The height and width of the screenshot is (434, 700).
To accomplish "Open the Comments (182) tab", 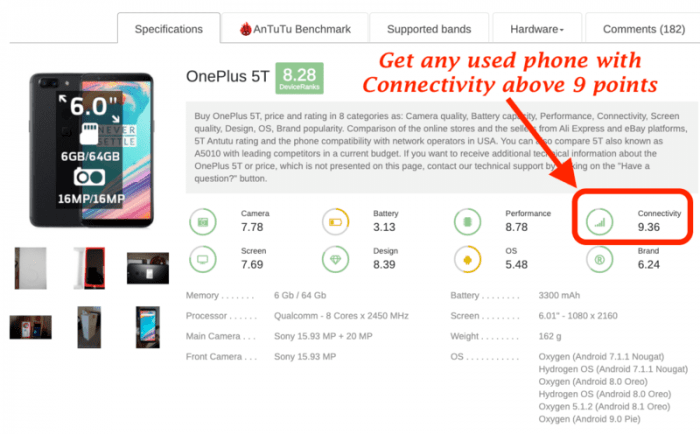I will point(643,29).
